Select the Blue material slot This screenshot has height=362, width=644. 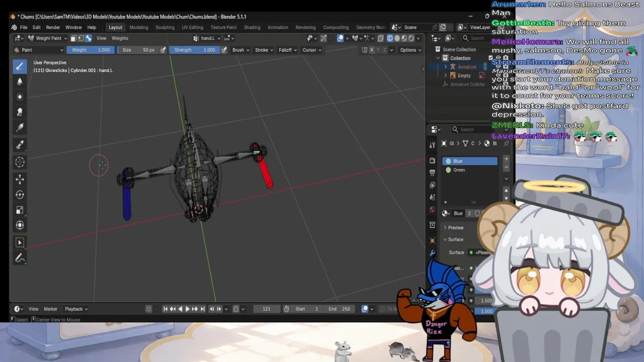click(470, 161)
